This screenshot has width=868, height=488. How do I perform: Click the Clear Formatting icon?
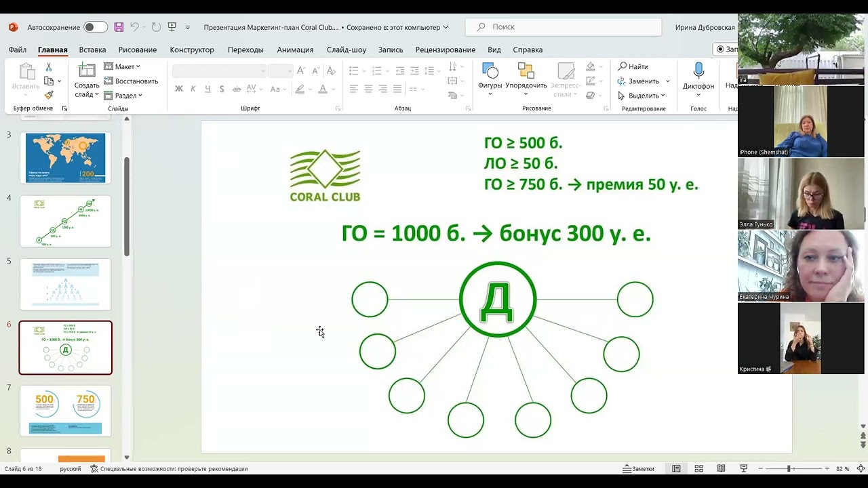(x=332, y=70)
